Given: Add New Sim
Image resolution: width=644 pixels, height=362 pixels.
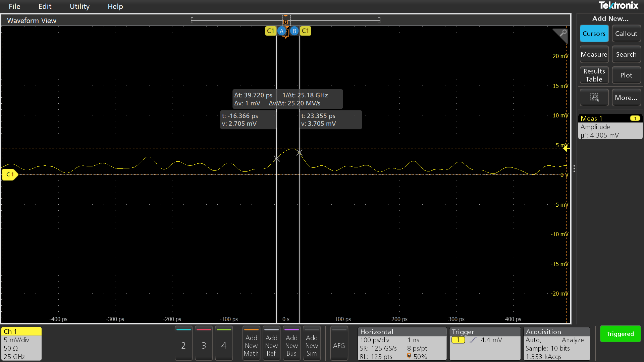Looking at the screenshot, I should (x=312, y=344).
